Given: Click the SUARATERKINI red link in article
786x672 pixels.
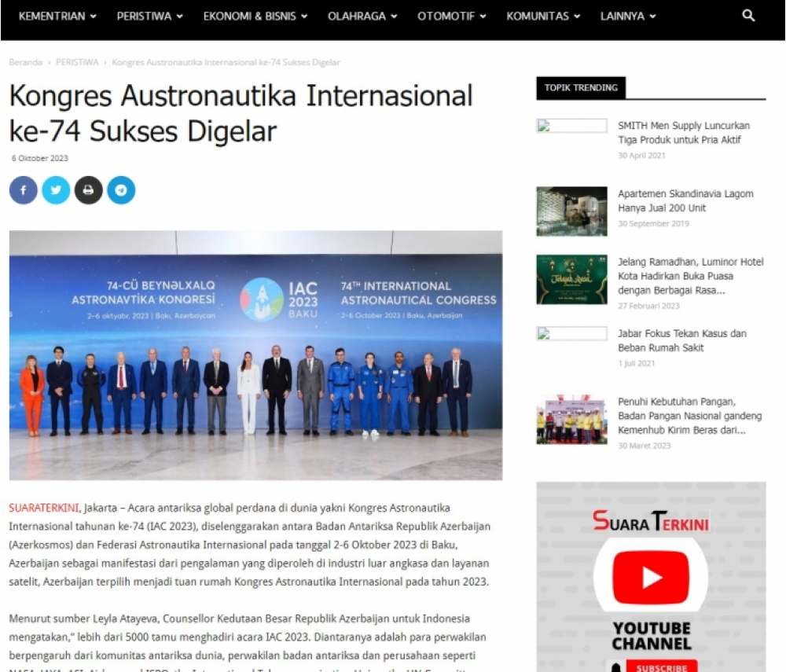Looking at the screenshot, I should (43, 508).
